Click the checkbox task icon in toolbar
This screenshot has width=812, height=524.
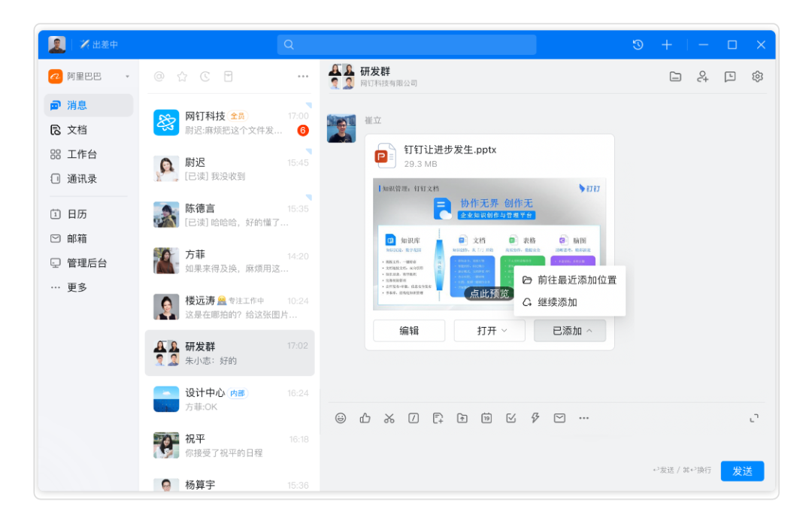(511, 418)
